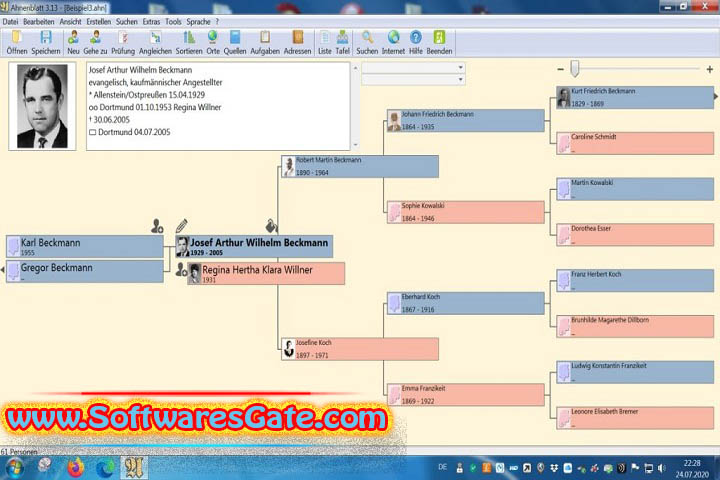Click the minus zoom-out button
This screenshot has width=720, height=480.
(x=560, y=69)
